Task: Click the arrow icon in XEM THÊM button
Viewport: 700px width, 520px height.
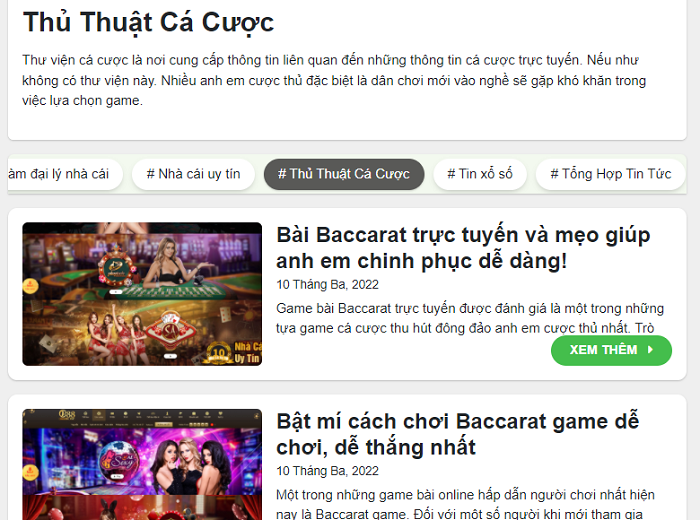Action: (650, 349)
